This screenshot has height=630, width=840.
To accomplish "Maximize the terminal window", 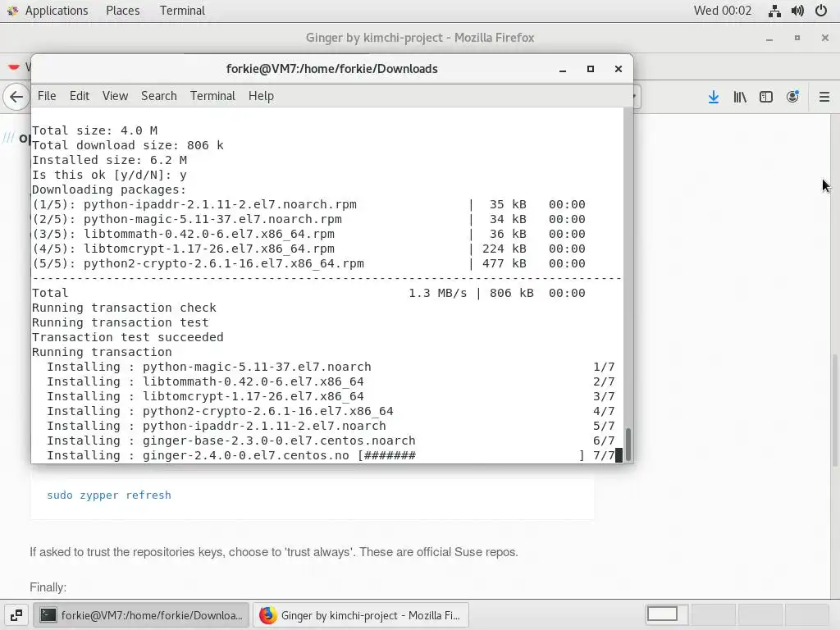I will click(591, 69).
